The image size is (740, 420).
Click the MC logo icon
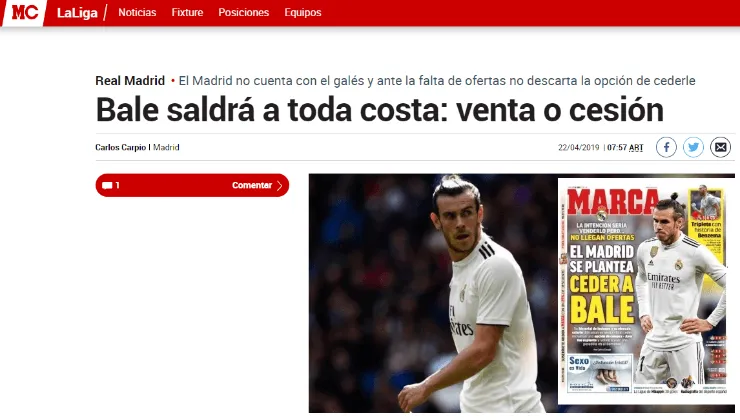24,12
